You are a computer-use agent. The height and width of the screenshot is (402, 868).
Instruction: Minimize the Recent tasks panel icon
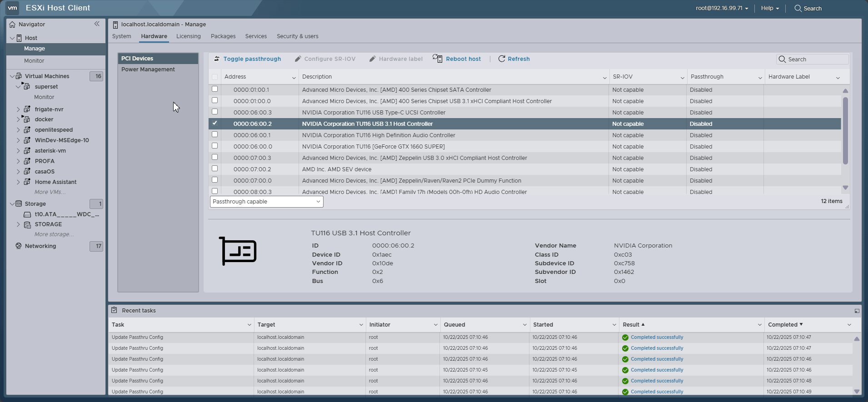click(857, 311)
